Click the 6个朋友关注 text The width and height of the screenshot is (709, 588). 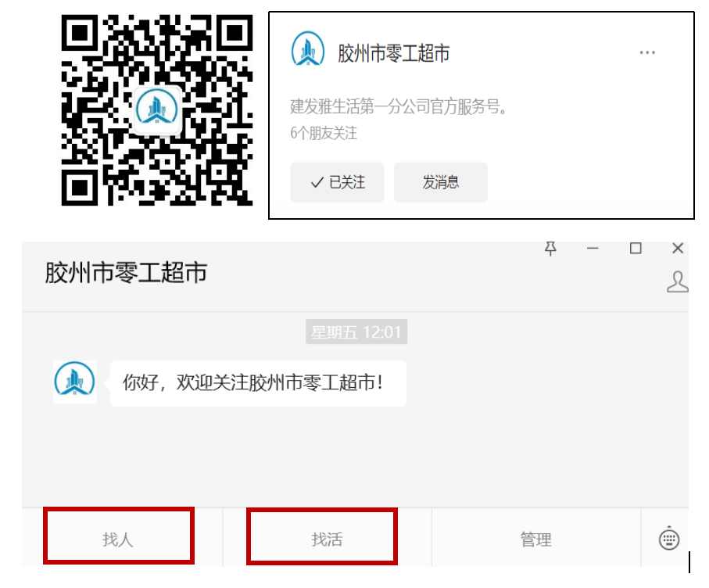click(324, 133)
